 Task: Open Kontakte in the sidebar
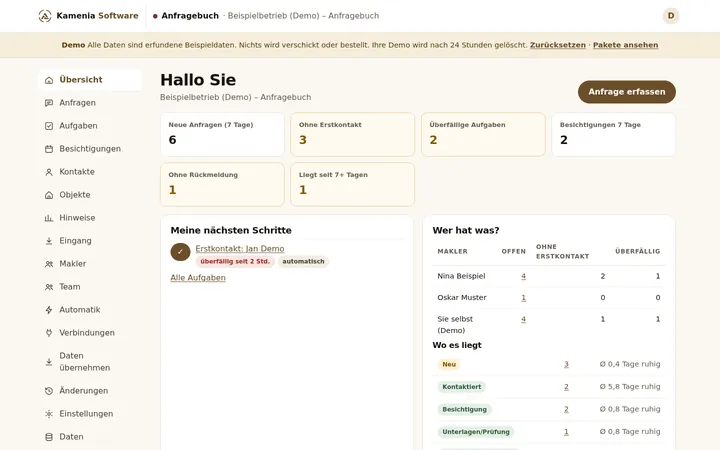tap(90, 172)
